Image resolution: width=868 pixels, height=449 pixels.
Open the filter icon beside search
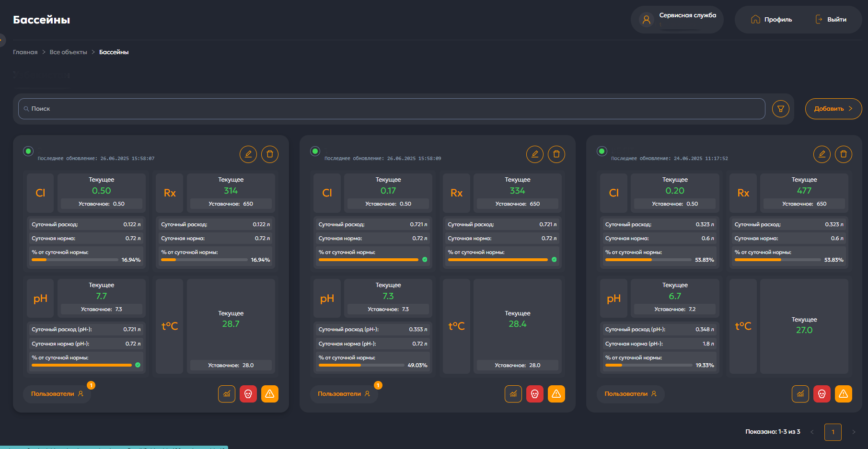click(780, 109)
